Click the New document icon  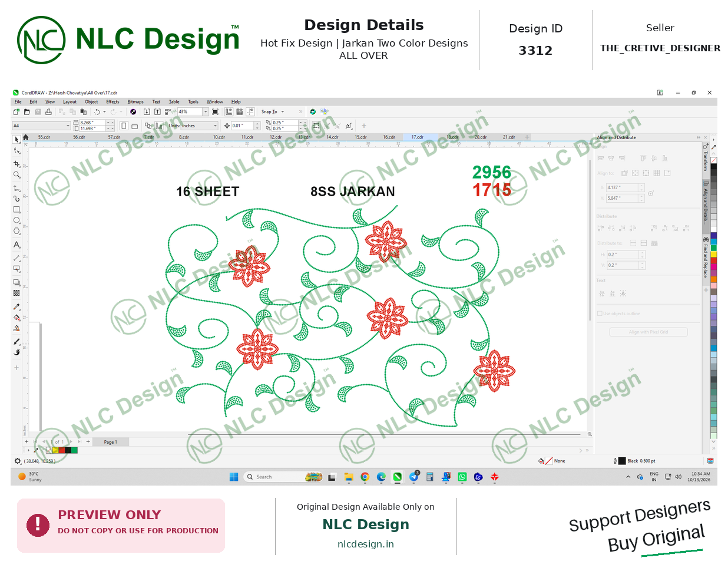click(x=16, y=111)
